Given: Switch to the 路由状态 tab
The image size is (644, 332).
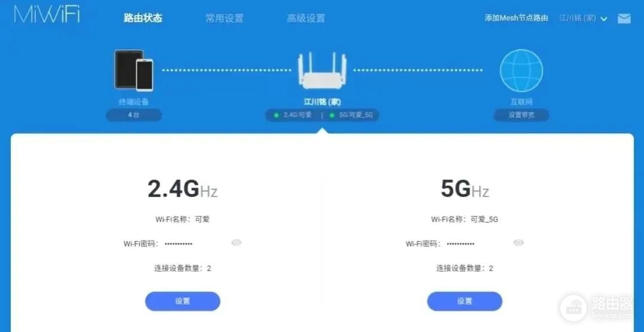Looking at the screenshot, I should tap(143, 18).
